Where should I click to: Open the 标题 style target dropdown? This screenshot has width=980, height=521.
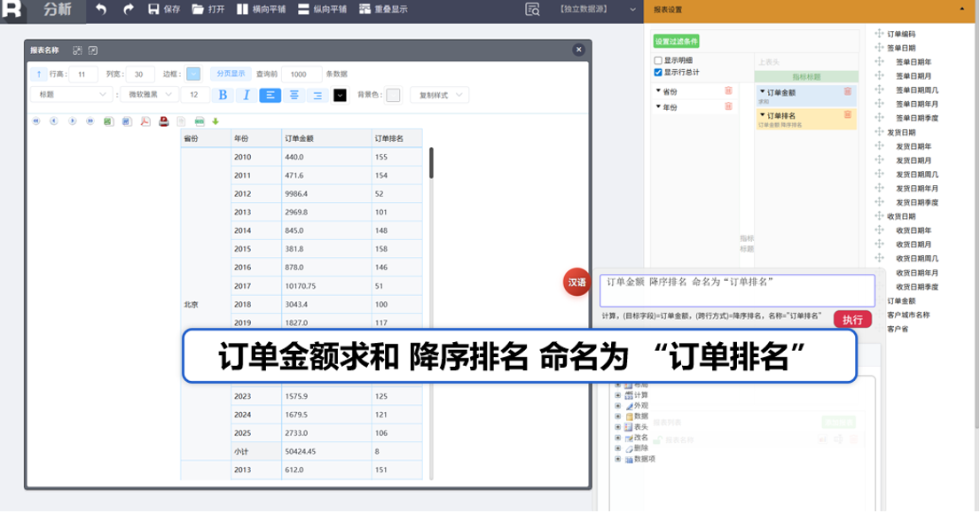71,95
